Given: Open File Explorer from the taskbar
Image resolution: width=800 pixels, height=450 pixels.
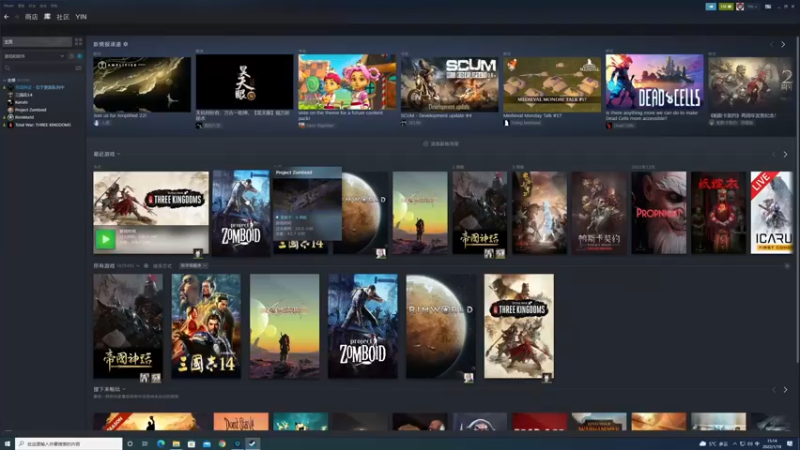Looking at the screenshot, I should 176,444.
